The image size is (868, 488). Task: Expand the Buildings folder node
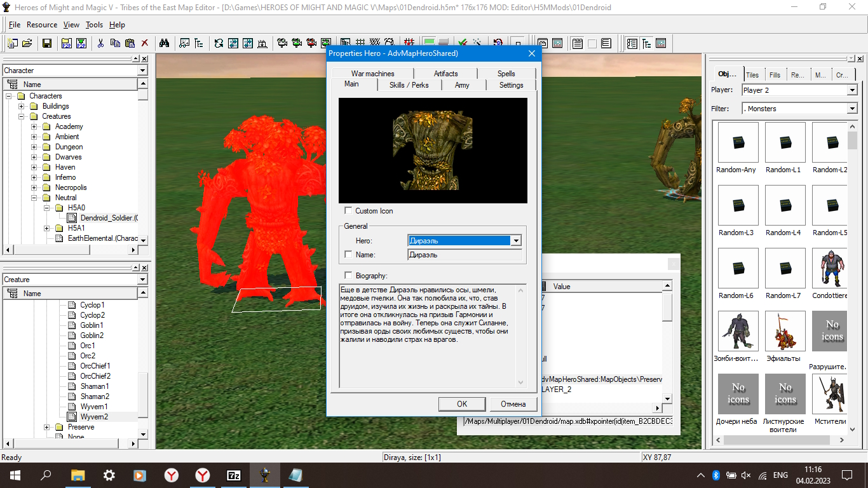click(x=22, y=106)
